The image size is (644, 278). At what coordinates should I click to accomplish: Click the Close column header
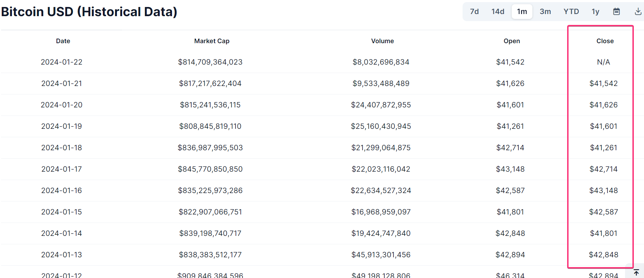pyautogui.click(x=605, y=41)
